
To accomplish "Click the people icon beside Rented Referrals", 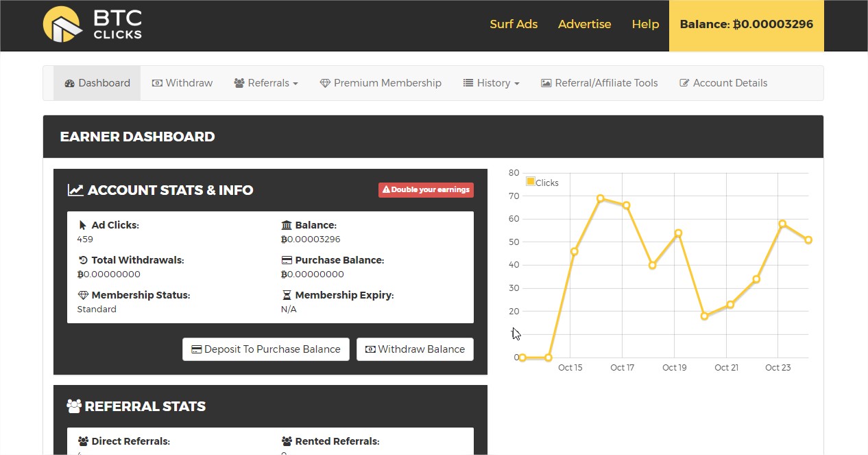I will [x=287, y=441].
